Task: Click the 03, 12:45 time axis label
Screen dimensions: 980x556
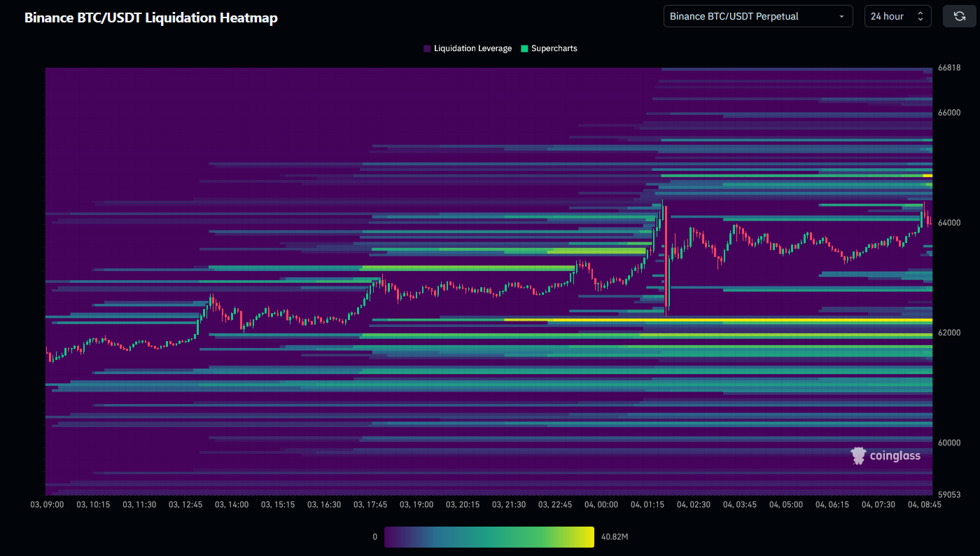Action: pos(186,504)
